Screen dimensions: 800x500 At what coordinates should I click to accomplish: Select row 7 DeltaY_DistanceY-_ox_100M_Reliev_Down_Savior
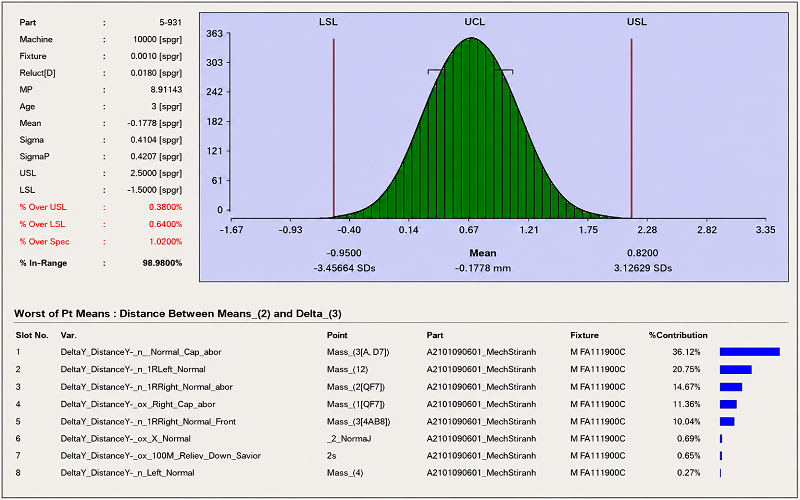tap(398, 456)
